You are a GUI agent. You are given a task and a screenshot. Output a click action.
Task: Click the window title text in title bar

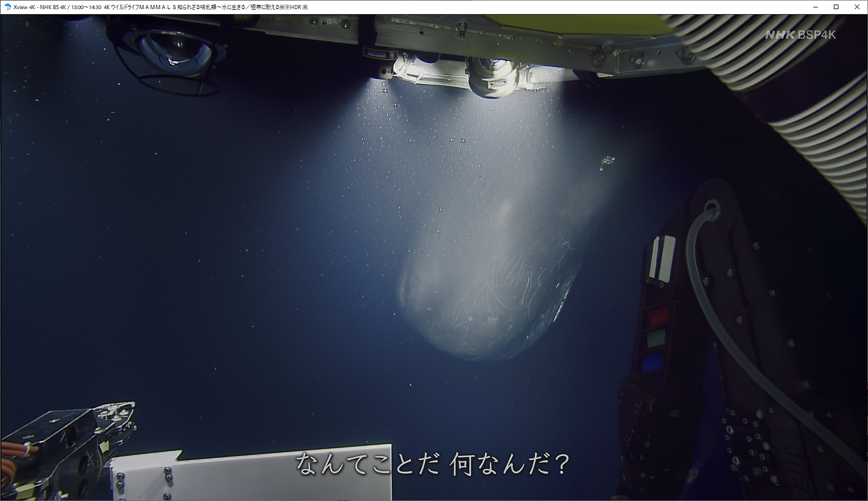coord(154,7)
